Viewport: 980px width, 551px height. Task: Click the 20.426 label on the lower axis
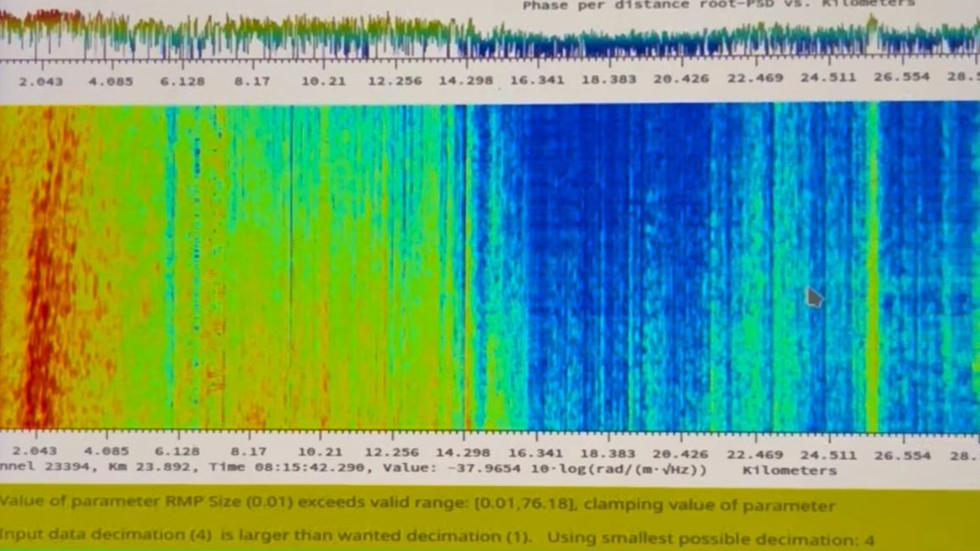tap(680, 454)
